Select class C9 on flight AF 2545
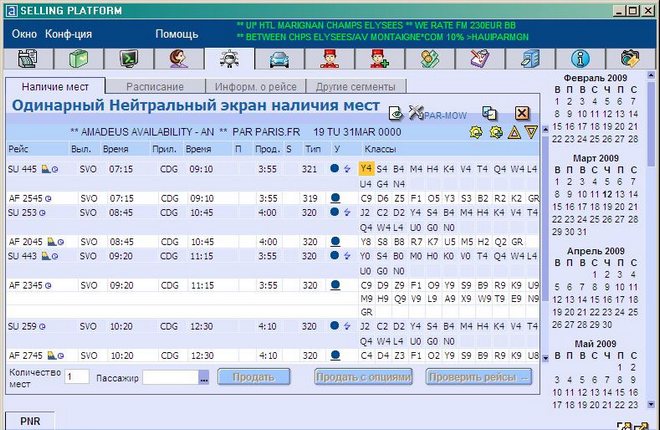This screenshot has height=430, width=660. coord(366,199)
